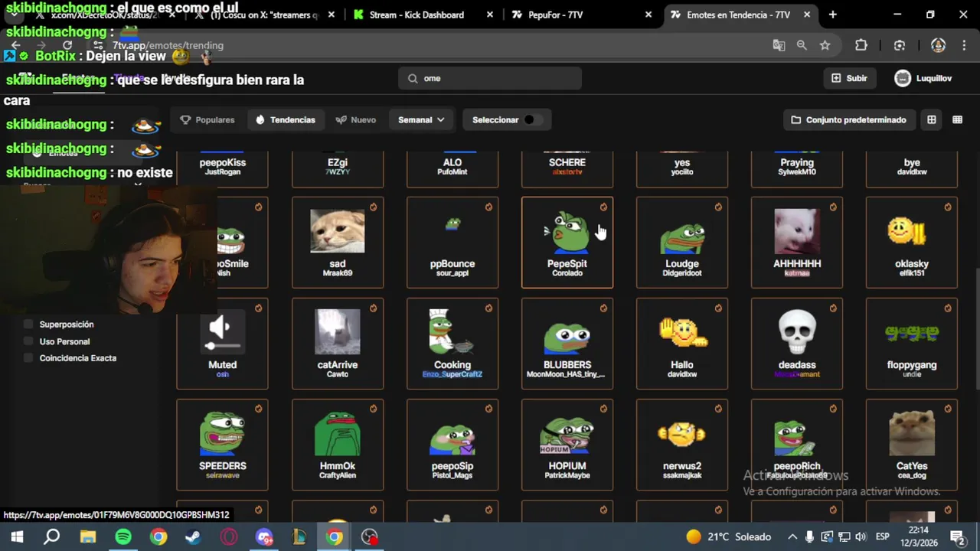
Task: Open the Loudge emote
Action: [682, 243]
